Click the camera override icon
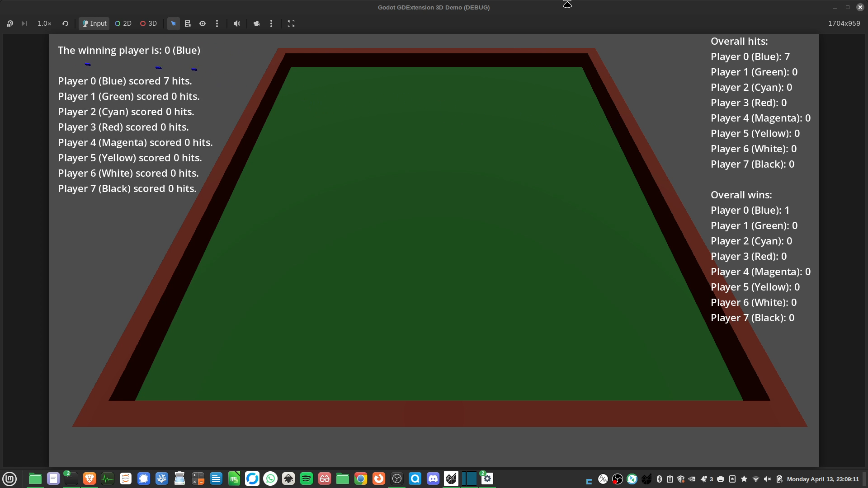The image size is (868, 488). click(257, 23)
